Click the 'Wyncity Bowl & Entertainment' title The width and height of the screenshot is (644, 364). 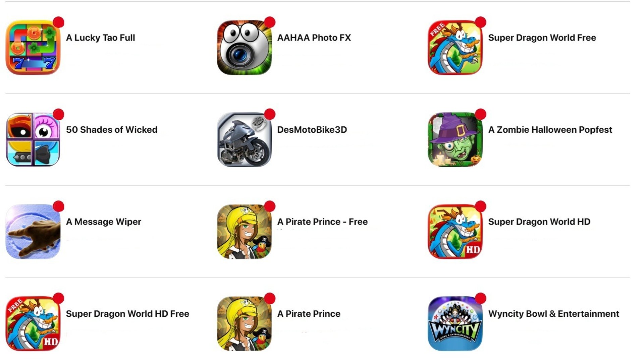(x=554, y=314)
